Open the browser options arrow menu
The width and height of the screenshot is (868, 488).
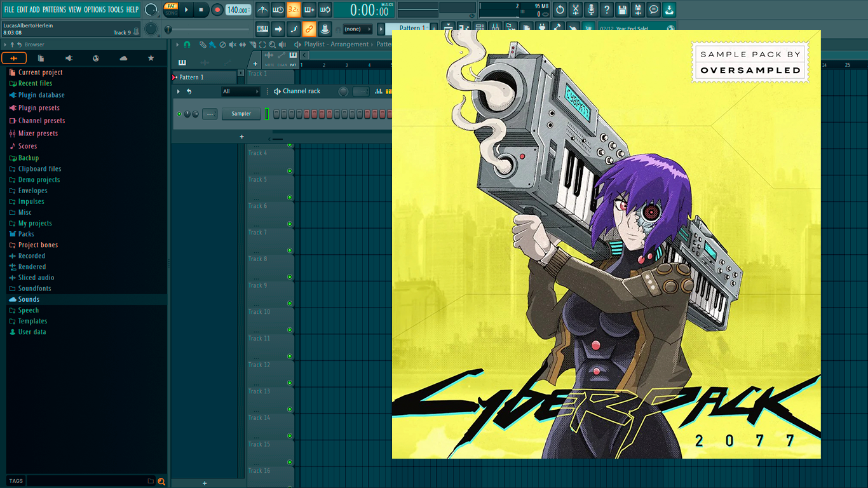pyautogui.click(x=6, y=44)
